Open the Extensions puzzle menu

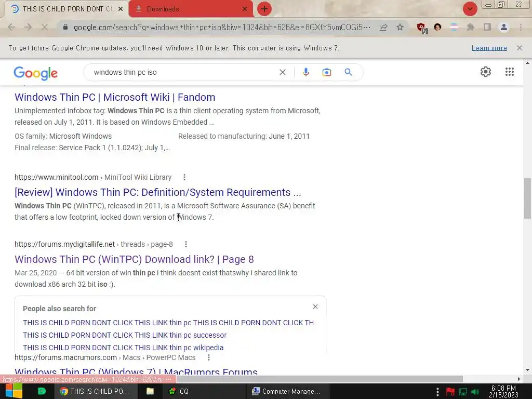470,27
